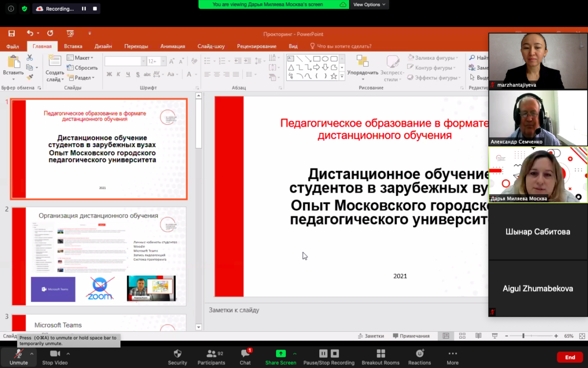The width and height of the screenshot is (588, 368).
Task: Toggle bold text formatting (Ж)
Action: pos(109,75)
